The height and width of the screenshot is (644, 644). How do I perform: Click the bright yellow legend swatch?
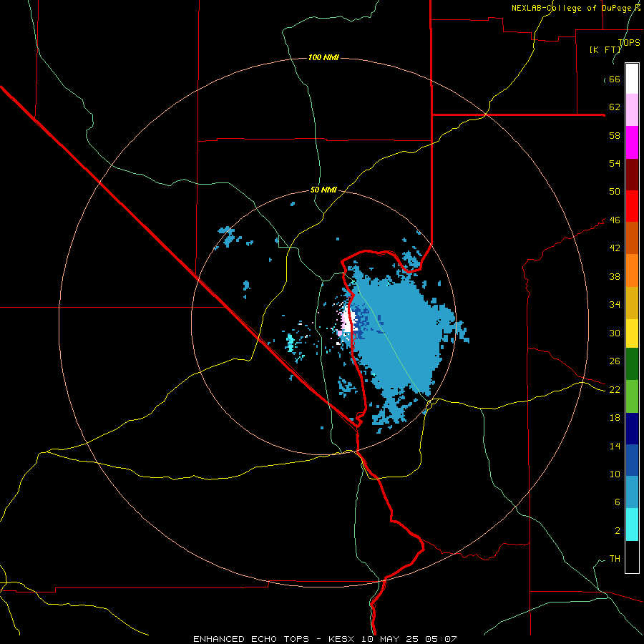[x=632, y=333]
